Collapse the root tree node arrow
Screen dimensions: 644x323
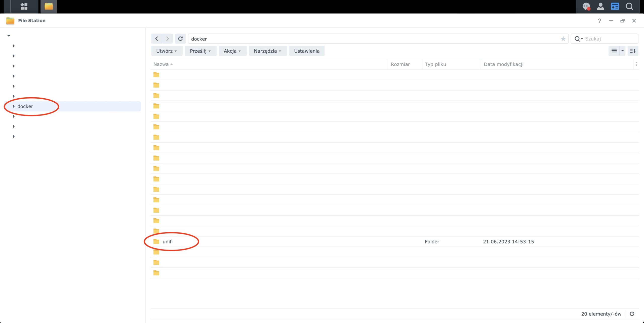[9, 36]
